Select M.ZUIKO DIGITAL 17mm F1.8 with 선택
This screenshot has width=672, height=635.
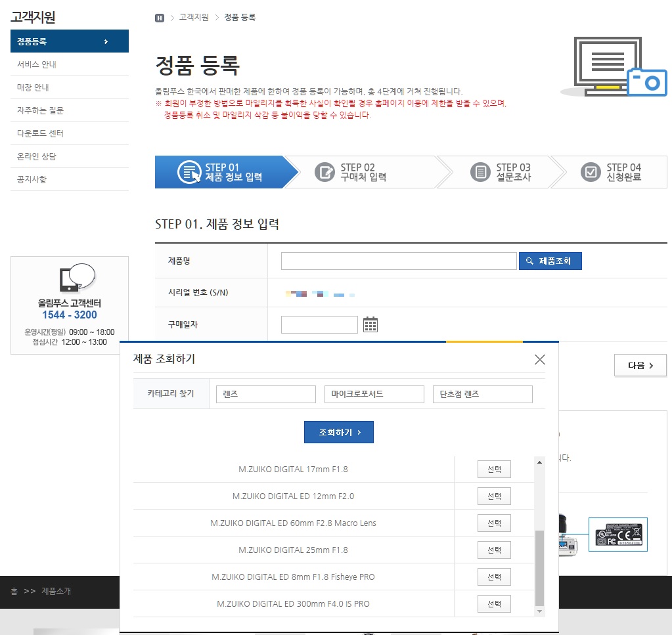pyautogui.click(x=494, y=469)
